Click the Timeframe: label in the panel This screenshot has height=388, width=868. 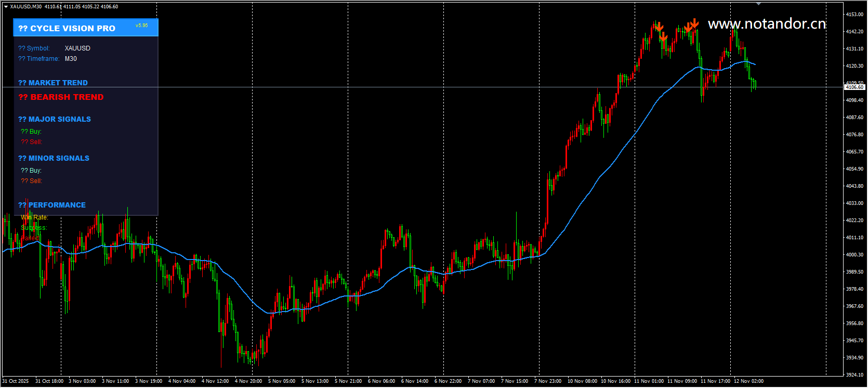click(39, 59)
